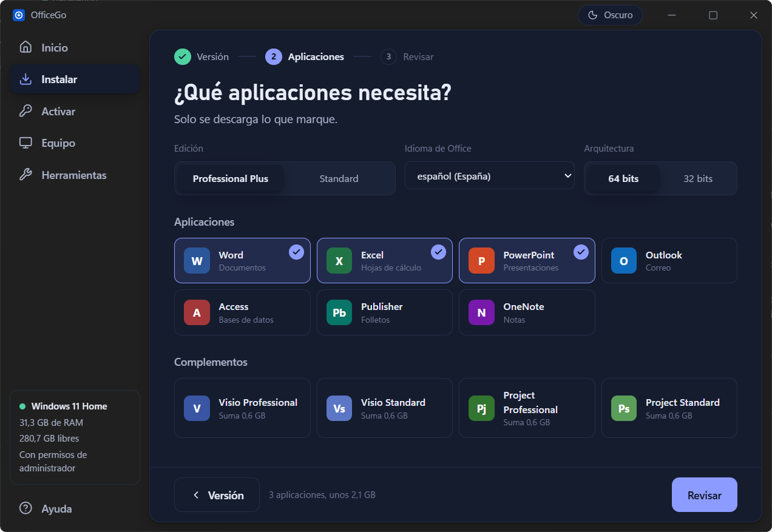The width and height of the screenshot is (772, 532).
Task: Jump back to the Versión step label
Action: coord(212,56)
